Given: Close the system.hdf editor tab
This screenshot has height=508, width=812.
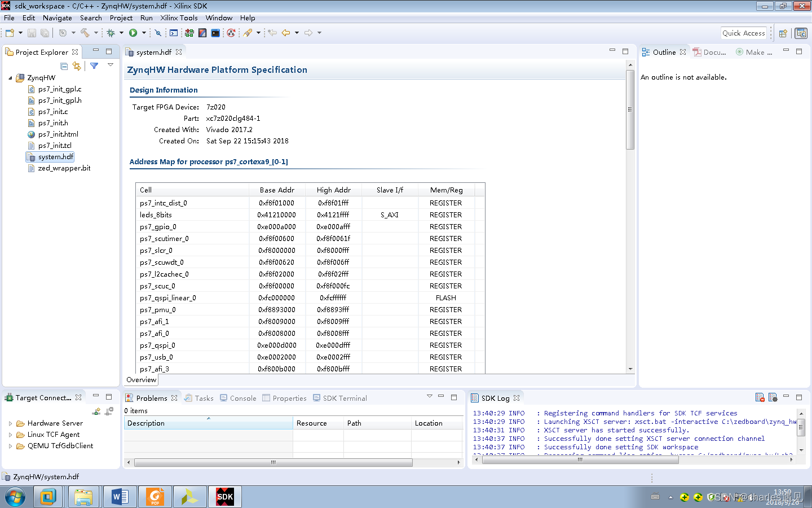Looking at the screenshot, I should click(179, 52).
